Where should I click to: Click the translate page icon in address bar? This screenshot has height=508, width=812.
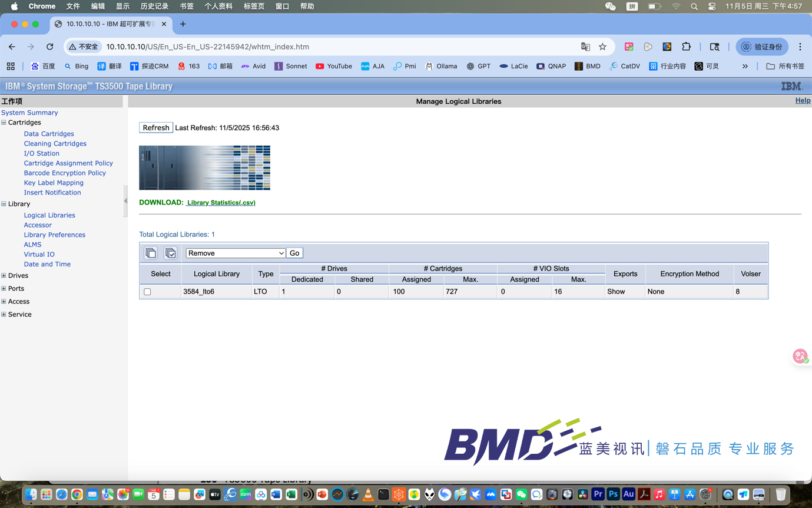pyautogui.click(x=585, y=47)
